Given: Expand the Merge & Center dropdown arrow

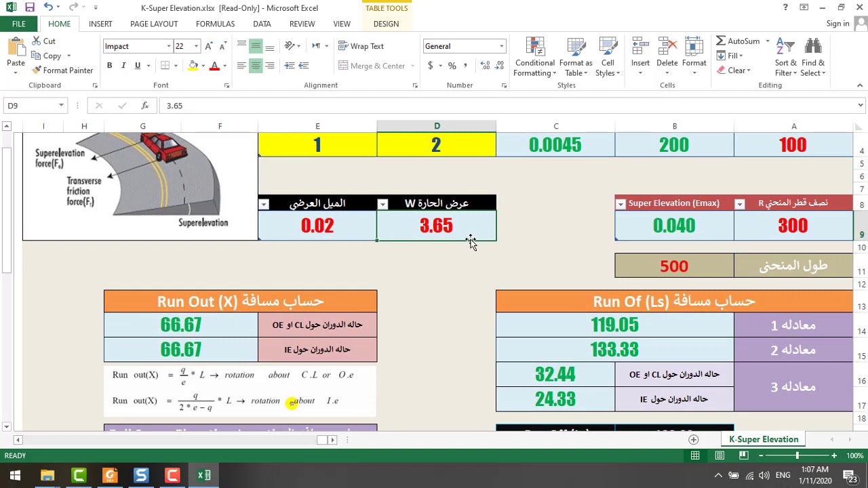Looking at the screenshot, I should point(412,66).
